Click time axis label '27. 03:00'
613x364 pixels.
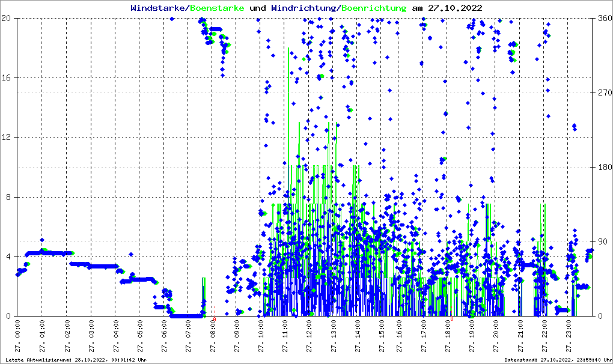click(91, 336)
